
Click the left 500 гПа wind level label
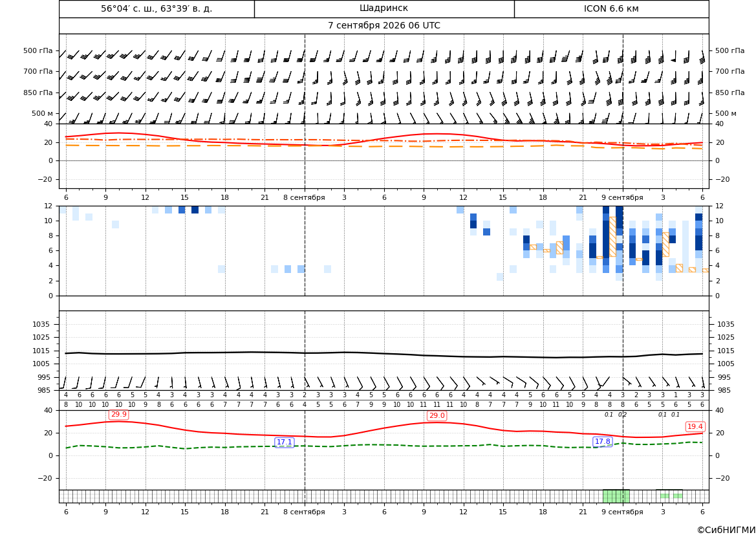click(38, 50)
